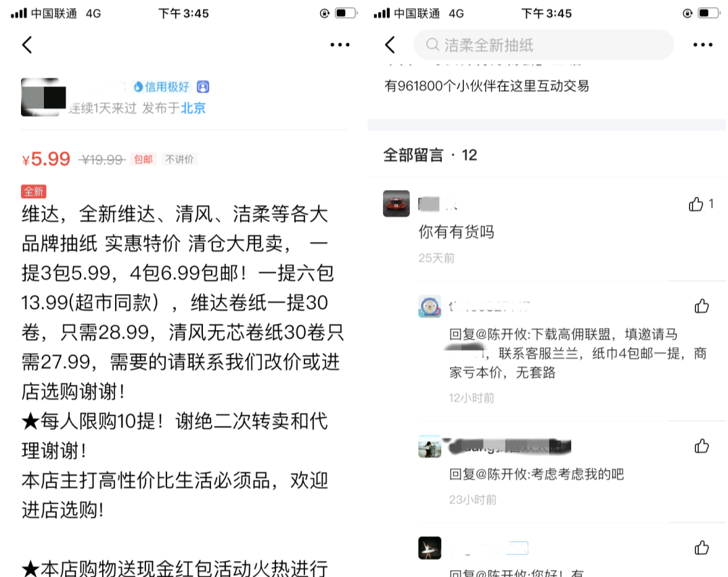
Task: Tap the '不讲价' tag
Action: pos(180,159)
